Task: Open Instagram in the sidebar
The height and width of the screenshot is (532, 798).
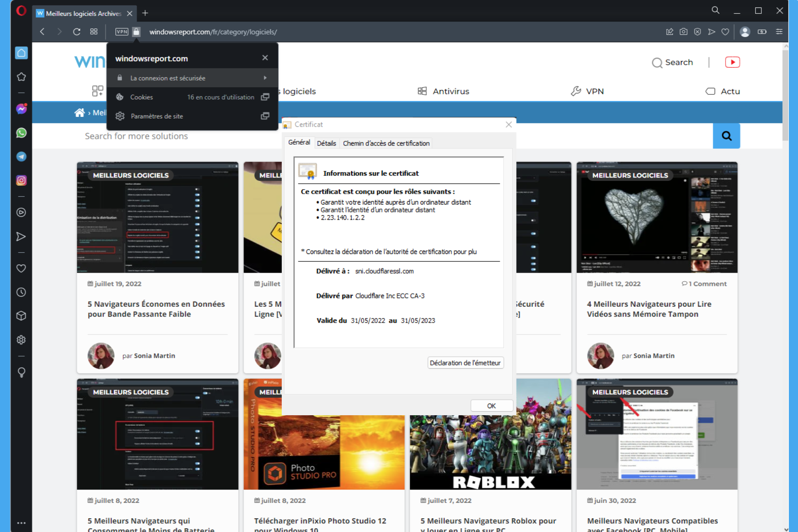Action: coord(21,180)
